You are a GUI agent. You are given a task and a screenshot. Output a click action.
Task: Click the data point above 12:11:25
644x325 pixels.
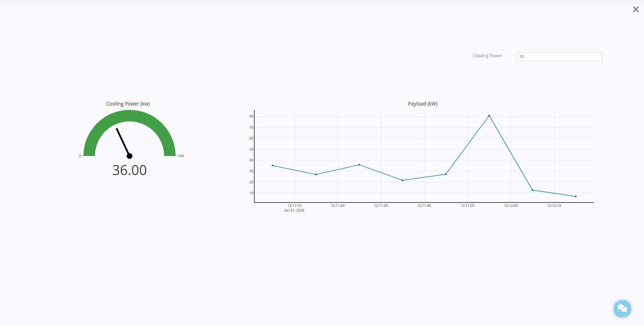pos(359,165)
